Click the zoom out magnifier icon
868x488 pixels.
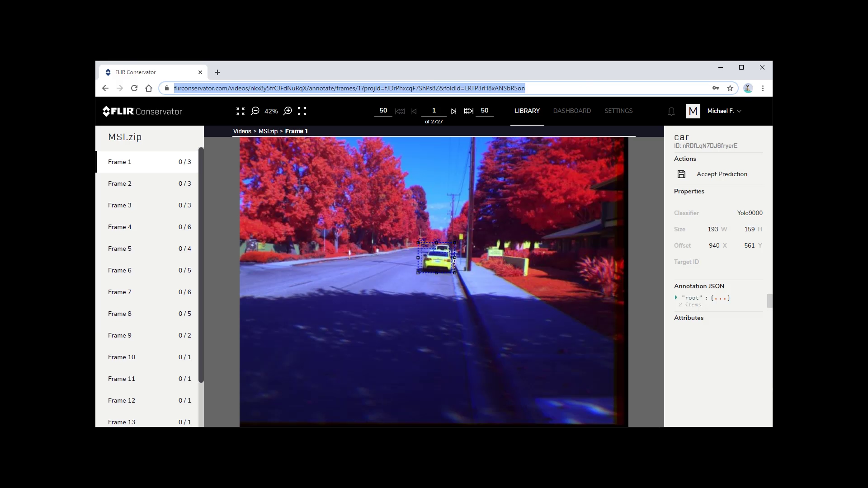(x=255, y=111)
